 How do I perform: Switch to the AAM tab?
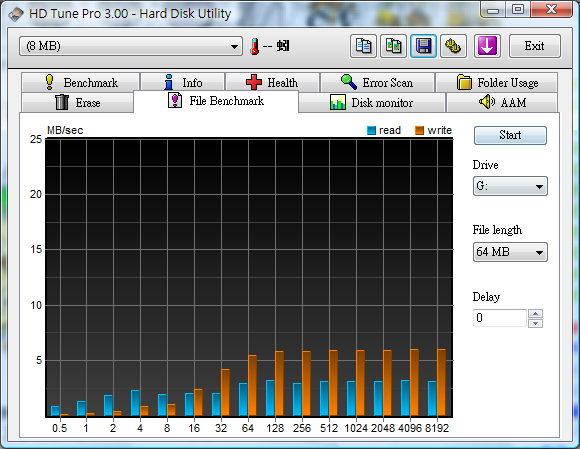pos(502,102)
